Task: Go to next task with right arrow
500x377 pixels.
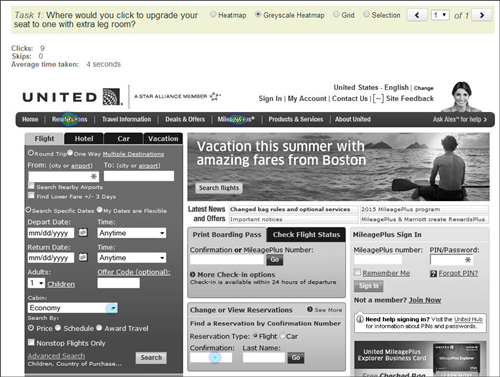Action: pyautogui.click(x=482, y=15)
